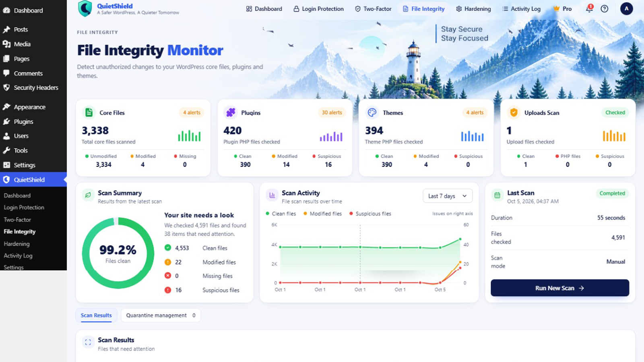Open the user avatar 'A' menu
This screenshot has height=362, width=644.
pos(626,8)
